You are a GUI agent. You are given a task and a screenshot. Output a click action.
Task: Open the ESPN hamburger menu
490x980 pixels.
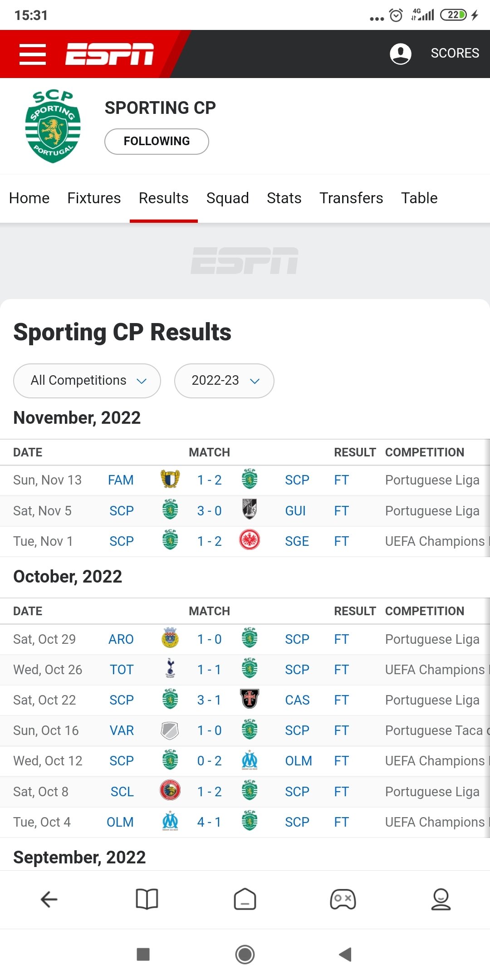coord(33,54)
